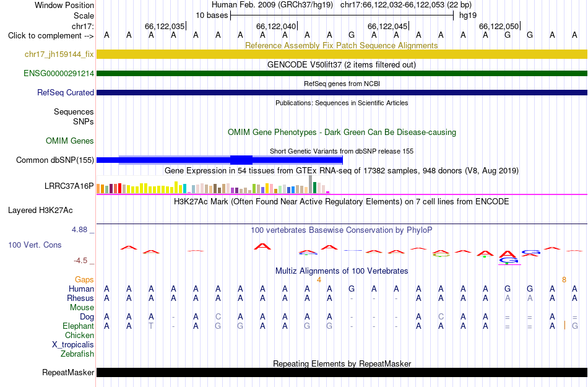This screenshot has width=588, height=387.
Task: Click the dark green GENCODE gene bar
Action: 342,74
